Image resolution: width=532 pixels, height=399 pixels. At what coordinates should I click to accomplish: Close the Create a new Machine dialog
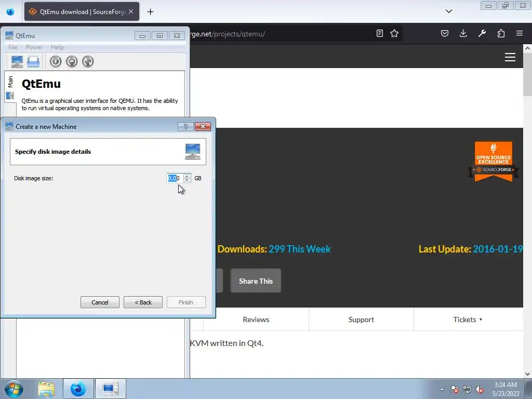pos(203,127)
